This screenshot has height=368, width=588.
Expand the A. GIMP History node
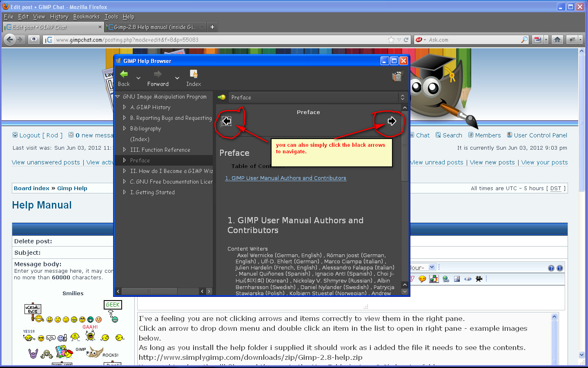pyautogui.click(x=125, y=107)
